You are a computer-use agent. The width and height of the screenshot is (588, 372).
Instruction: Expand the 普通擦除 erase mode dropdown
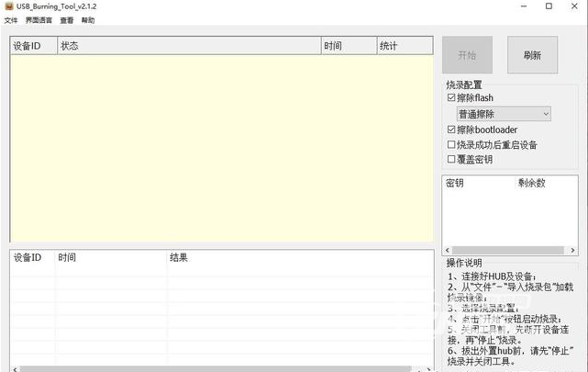(504, 114)
